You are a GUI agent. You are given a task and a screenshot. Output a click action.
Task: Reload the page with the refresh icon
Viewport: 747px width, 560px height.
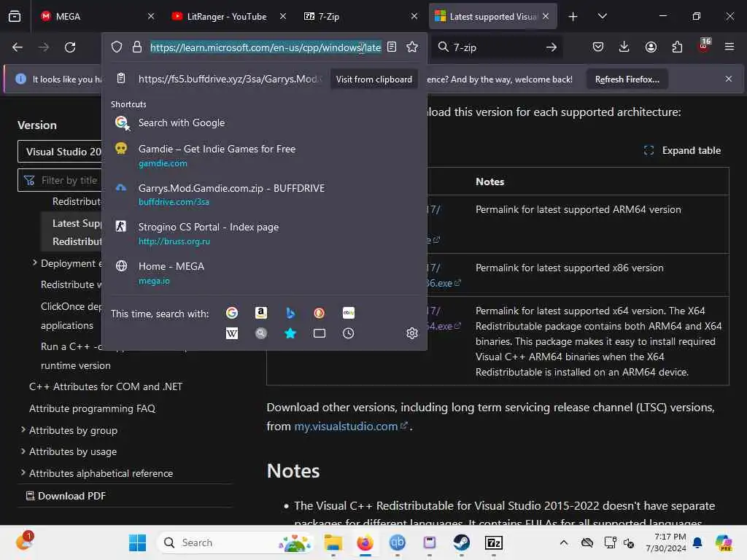click(70, 47)
